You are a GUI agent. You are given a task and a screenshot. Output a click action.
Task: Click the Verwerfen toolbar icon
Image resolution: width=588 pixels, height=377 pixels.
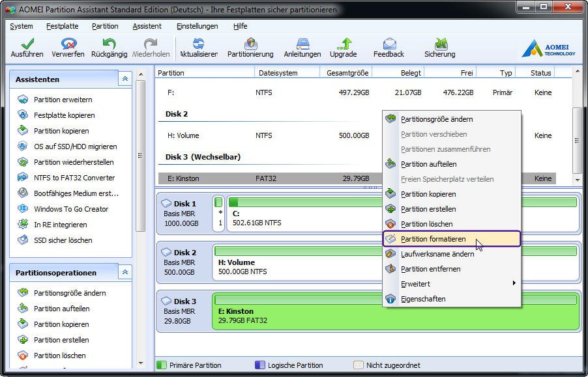point(68,44)
